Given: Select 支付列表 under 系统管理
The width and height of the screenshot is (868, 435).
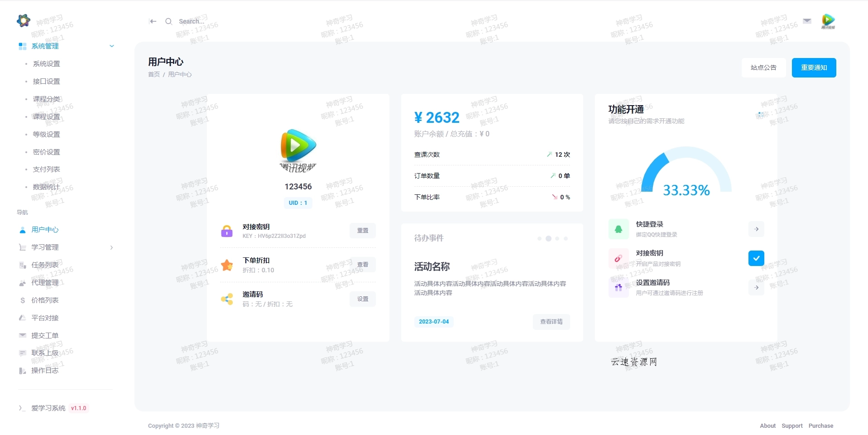Looking at the screenshot, I should pyautogui.click(x=46, y=169).
